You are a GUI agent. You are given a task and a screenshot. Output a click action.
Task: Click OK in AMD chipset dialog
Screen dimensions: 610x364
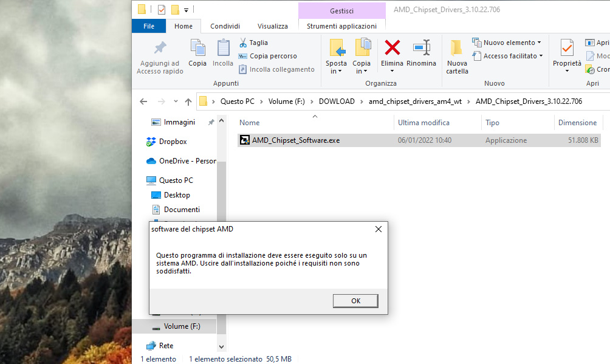point(355,301)
